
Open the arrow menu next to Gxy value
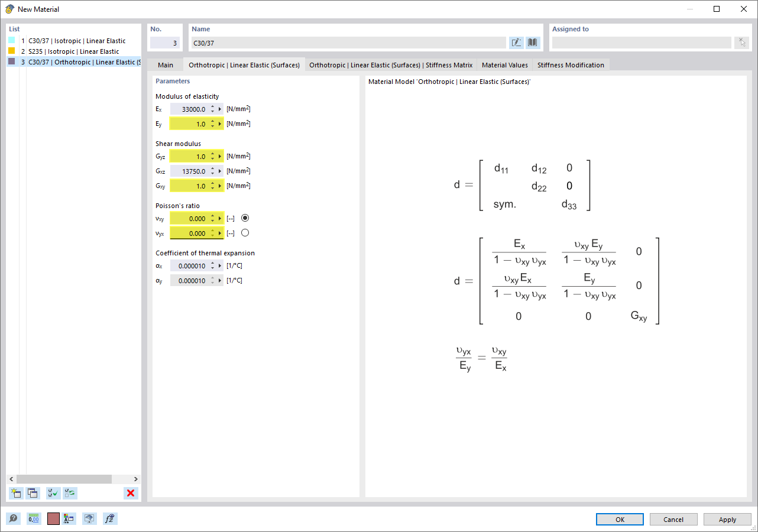(220, 186)
